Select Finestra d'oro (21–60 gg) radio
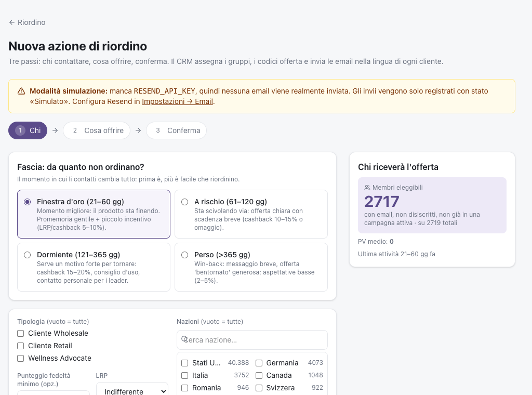532x395 pixels. pyautogui.click(x=28, y=202)
